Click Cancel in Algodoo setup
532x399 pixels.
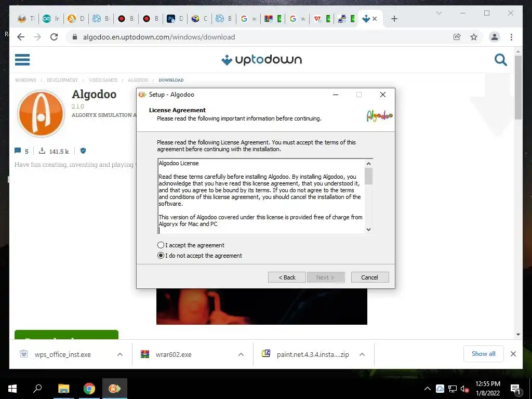[370, 277]
